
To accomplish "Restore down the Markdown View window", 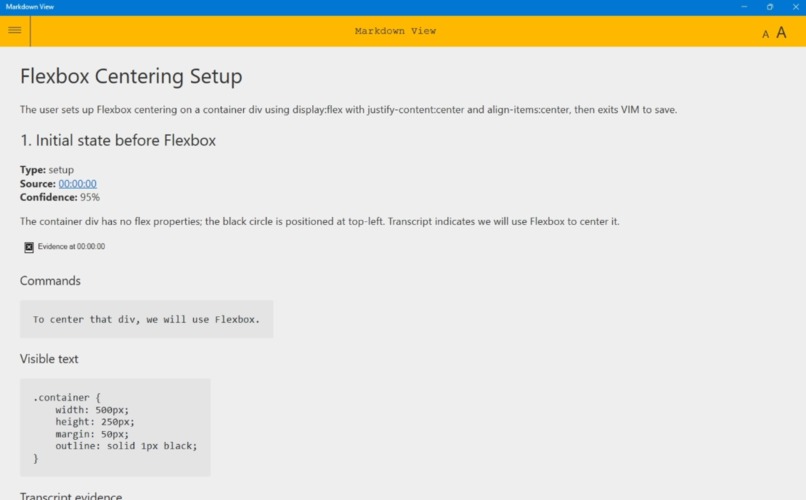I will pos(770,7).
